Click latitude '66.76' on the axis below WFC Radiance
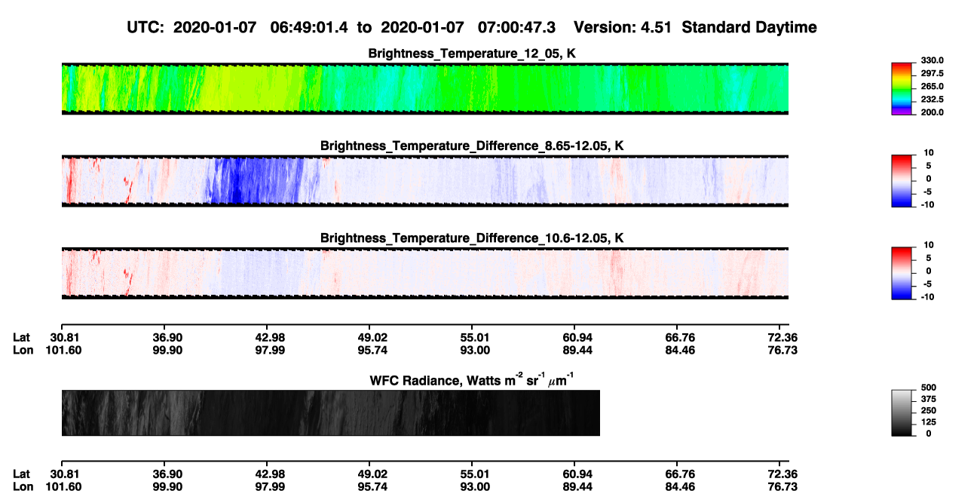 click(680, 474)
